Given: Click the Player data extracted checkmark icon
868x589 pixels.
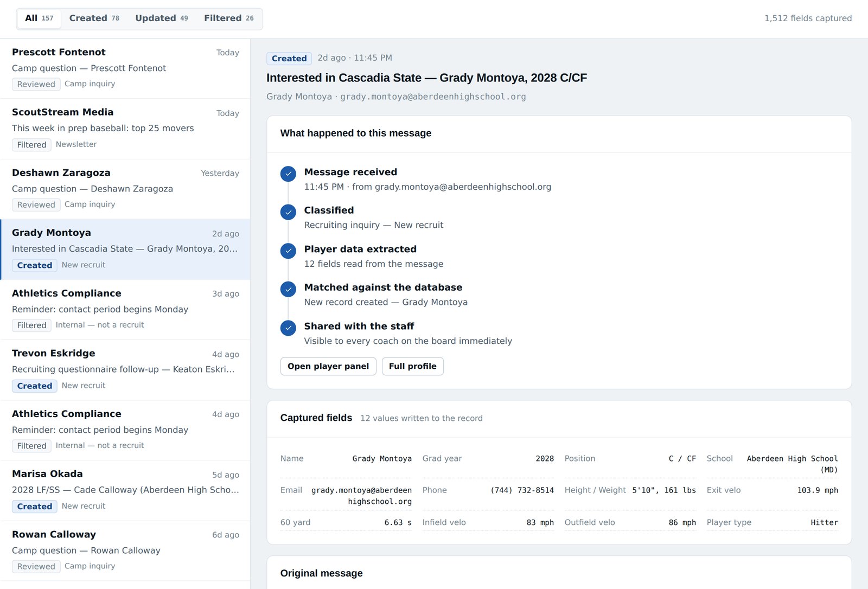Looking at the screenshot, I should (x=288, y=251).
